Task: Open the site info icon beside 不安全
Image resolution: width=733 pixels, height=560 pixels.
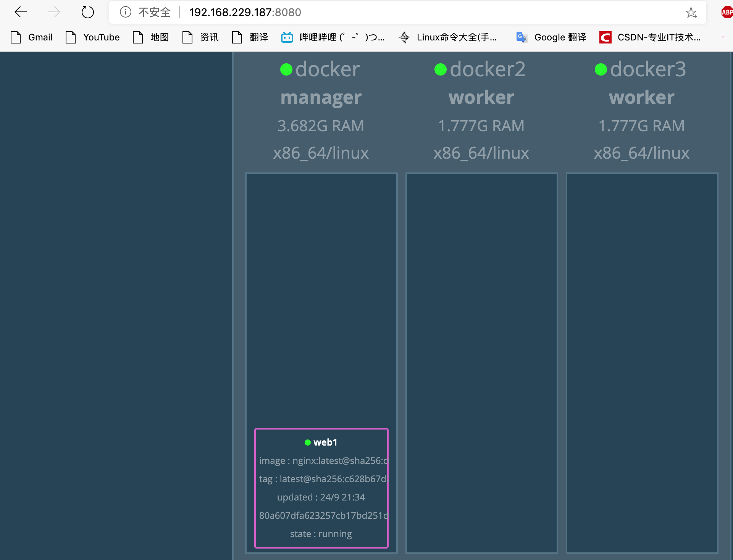Action: pyautogui.click(x=125, y=12)
